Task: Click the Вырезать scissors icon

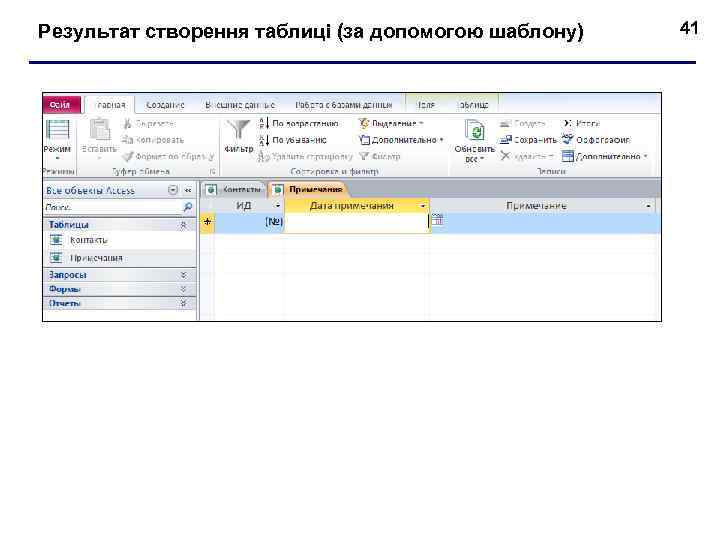Action: (128, 124)
